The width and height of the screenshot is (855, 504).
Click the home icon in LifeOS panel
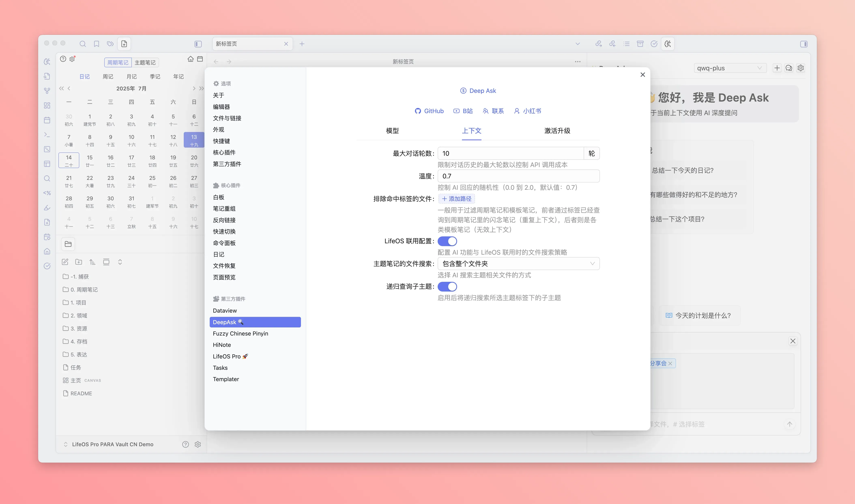pos(191,59)
